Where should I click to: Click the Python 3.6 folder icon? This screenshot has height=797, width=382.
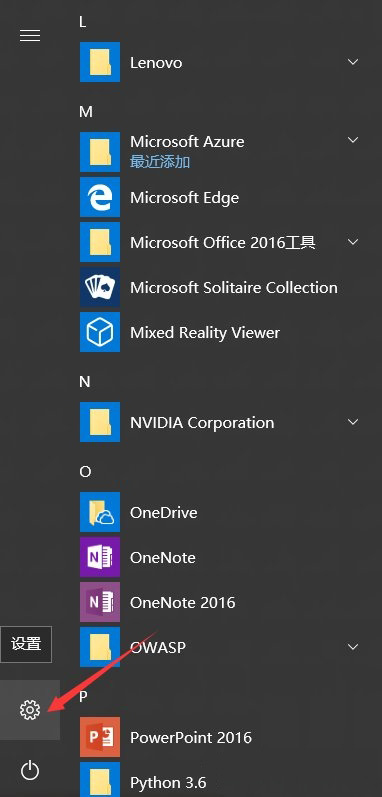pyautogui.click(x=100, y=780)
